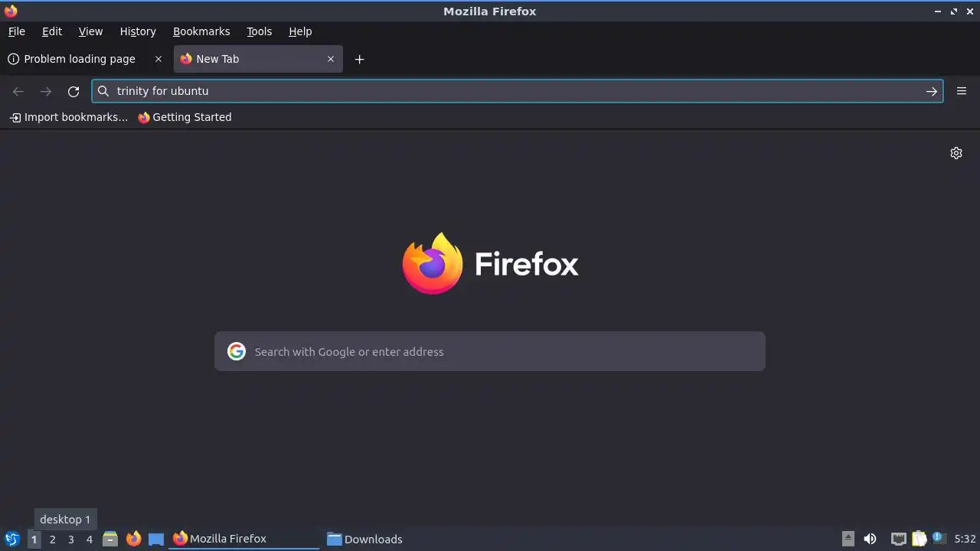Click the magnifier icon in address bar
The image size is (980, 551).
pos(103,91)
